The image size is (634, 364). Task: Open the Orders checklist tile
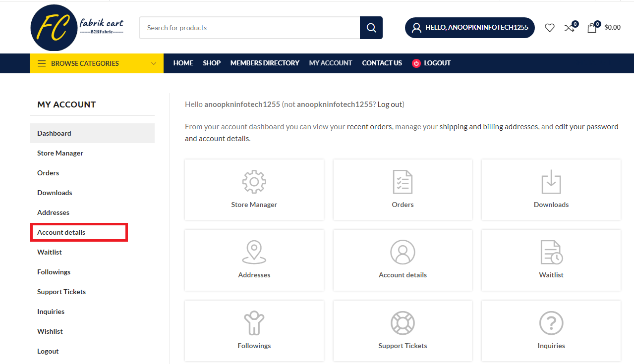point(403,190)
